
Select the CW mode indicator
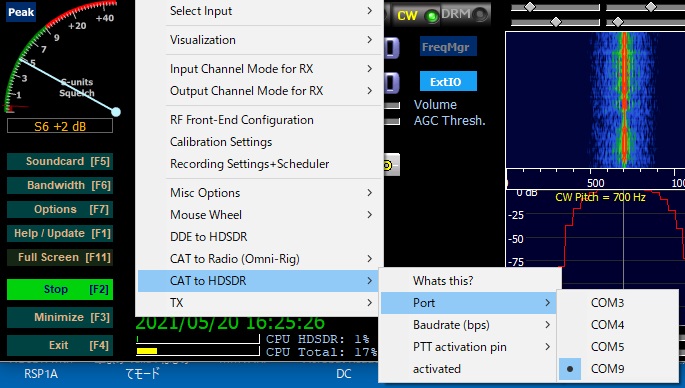coord(416,15)
